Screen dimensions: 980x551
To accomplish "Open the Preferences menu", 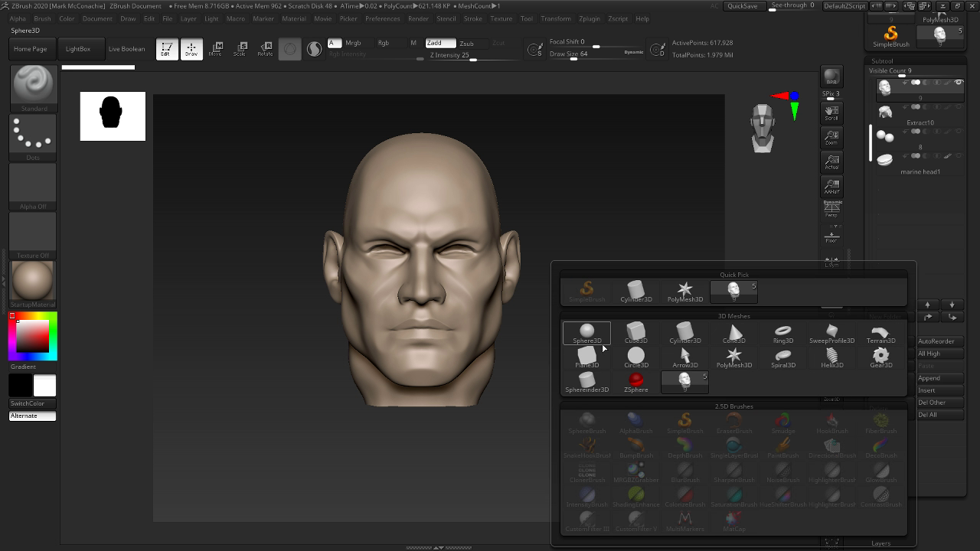I will pyautogui.click(x=383, y=18).
